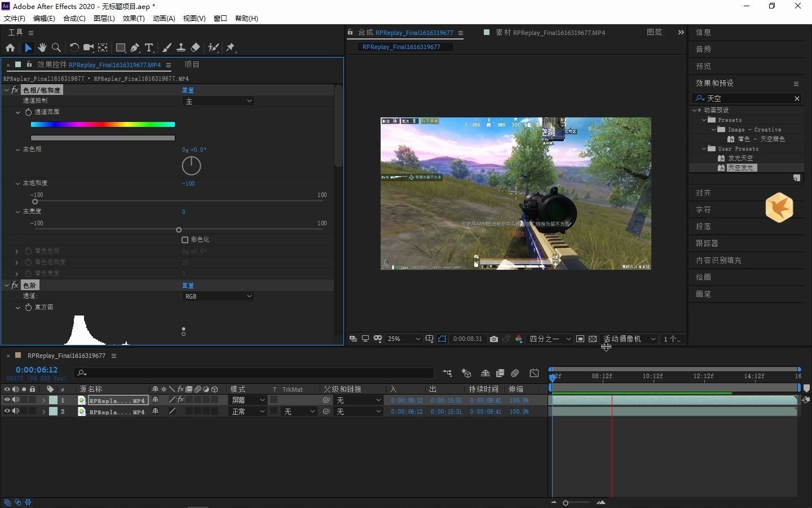Mute layer 2 audio speaker toggle
The width and height of the screenshot is (812, 508).
click(x=16, y=411)
